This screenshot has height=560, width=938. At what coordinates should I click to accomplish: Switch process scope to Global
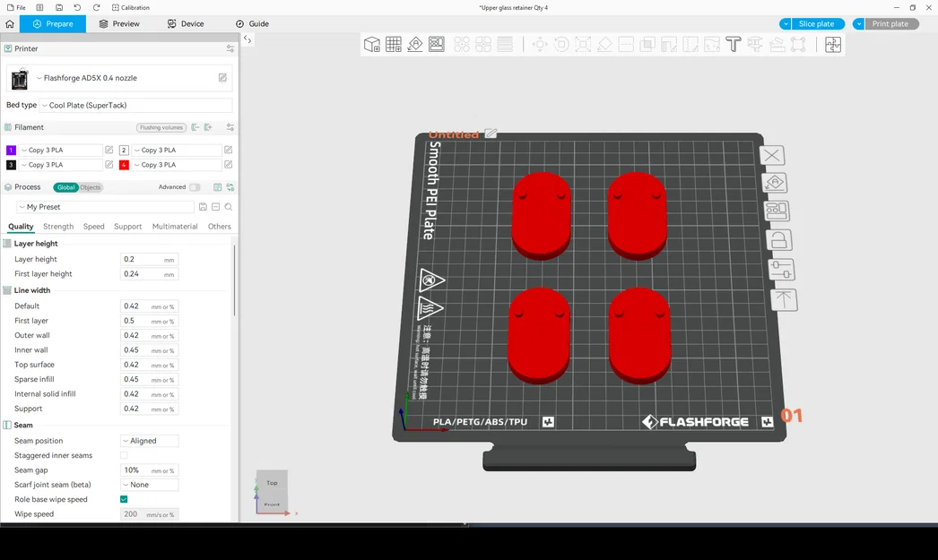pyautogui.click(x=65, y=187)
